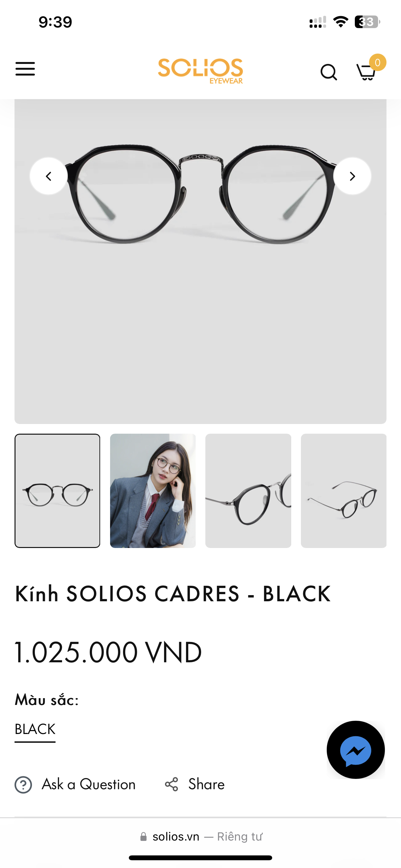Select the front-view glasses thumbnail
The width and height of the screenshot is (401, 868).
(57, 491)
